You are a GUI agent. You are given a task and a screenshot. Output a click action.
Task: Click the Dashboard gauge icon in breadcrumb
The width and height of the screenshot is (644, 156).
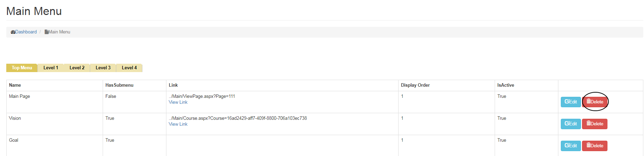pyautogui.click(x=13, y=32)
